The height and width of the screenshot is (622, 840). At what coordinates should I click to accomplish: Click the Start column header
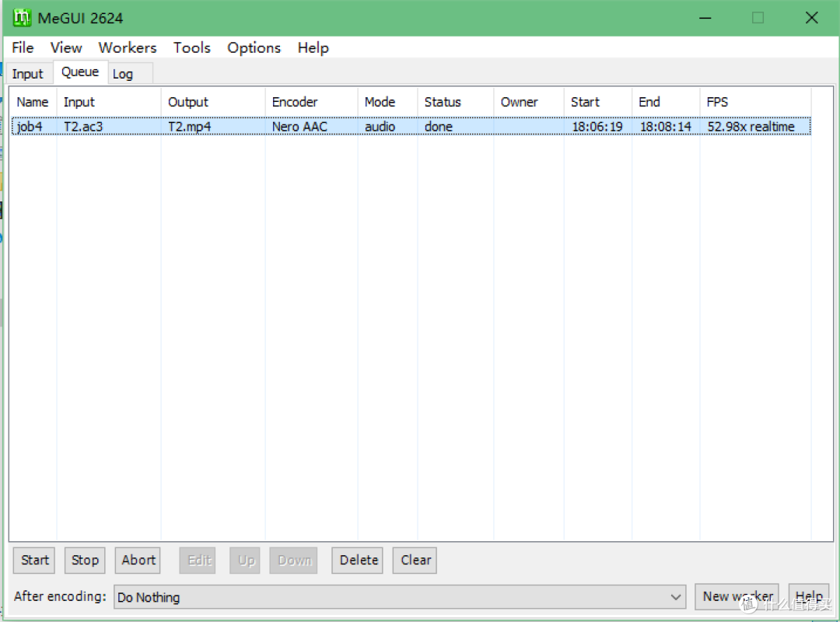click(598, 102)
